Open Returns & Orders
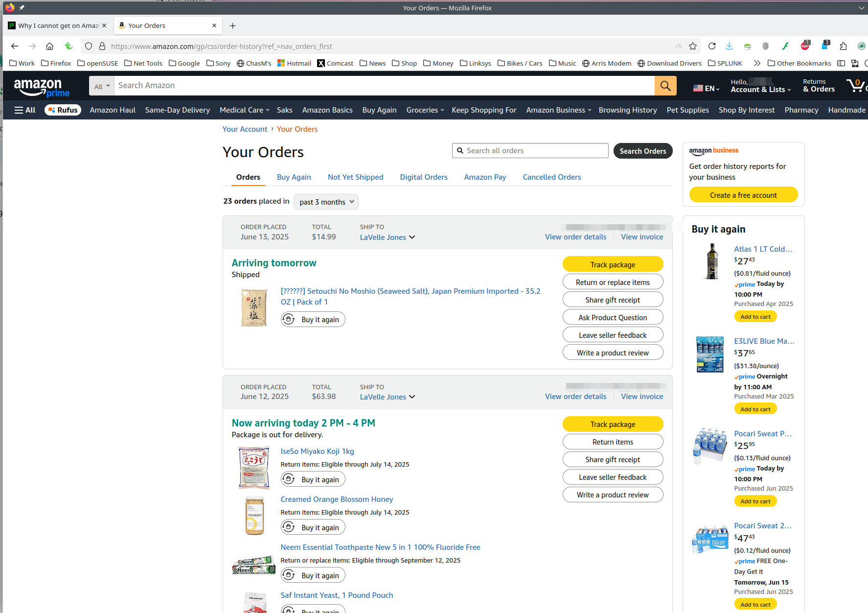 [819, 86]
